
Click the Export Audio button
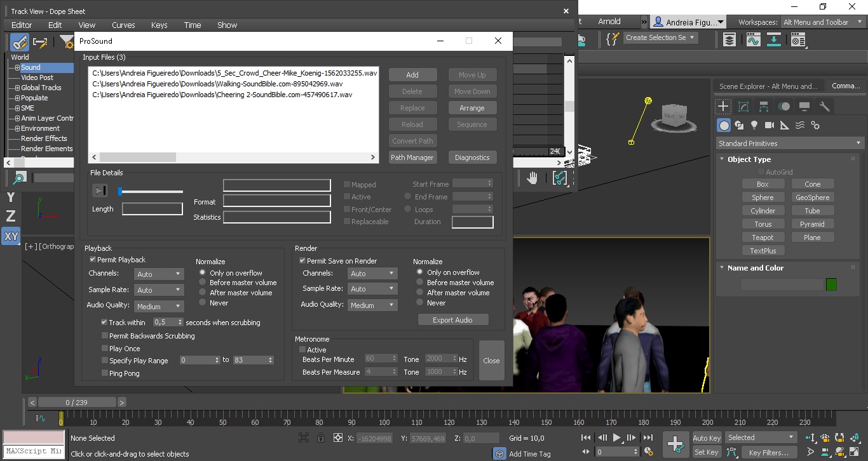point(452,320)
